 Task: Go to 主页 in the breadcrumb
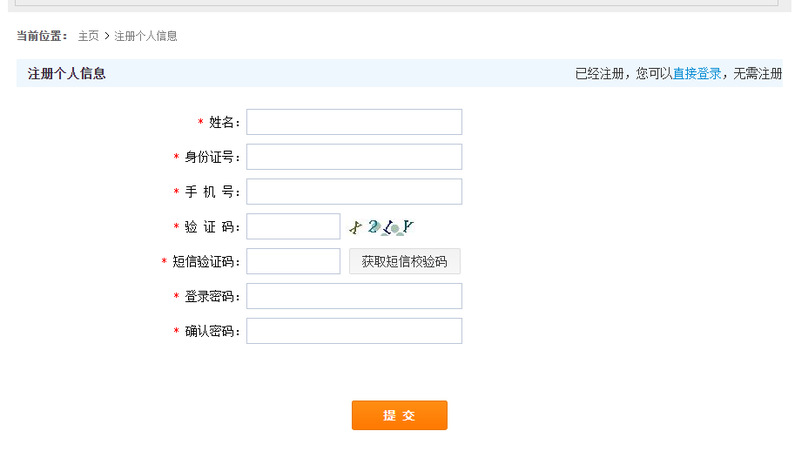point(88,36)
